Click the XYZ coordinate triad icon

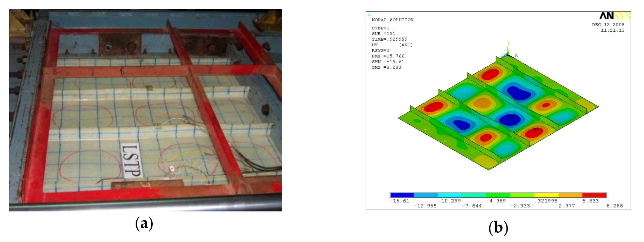coord(508,52)
